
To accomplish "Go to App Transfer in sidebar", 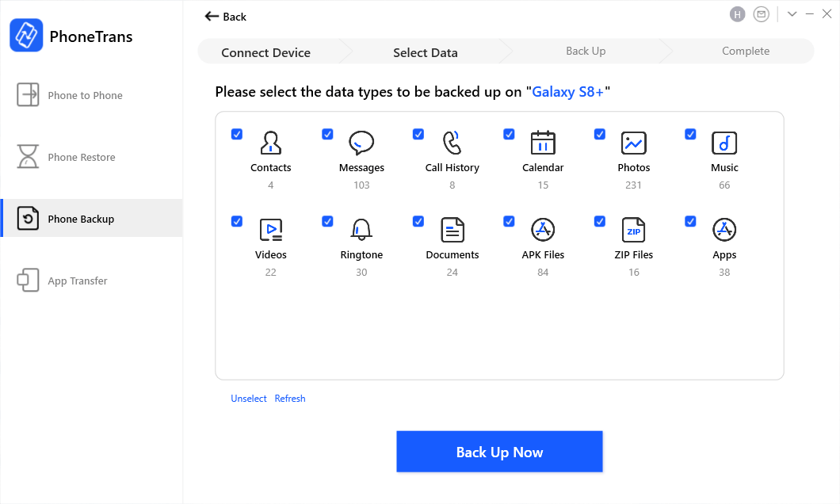I will click(x=77, y=281).
